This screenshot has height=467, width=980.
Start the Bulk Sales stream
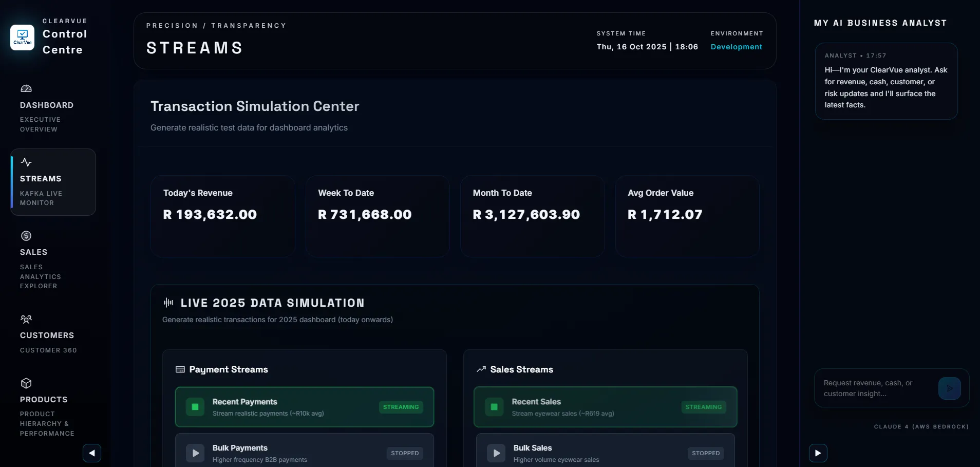coord(496,453)
